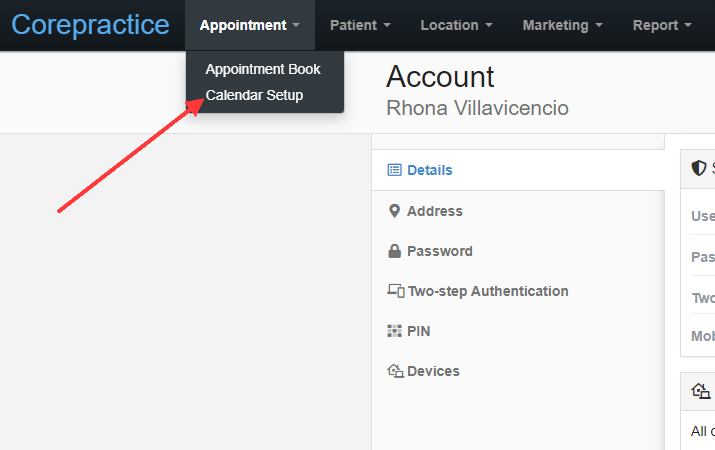
Task: Click the Devices house-laptop icon in sidebar
Action: 395,371
